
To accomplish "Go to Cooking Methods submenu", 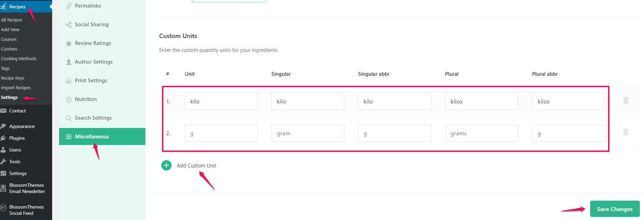I will point(19,59).
